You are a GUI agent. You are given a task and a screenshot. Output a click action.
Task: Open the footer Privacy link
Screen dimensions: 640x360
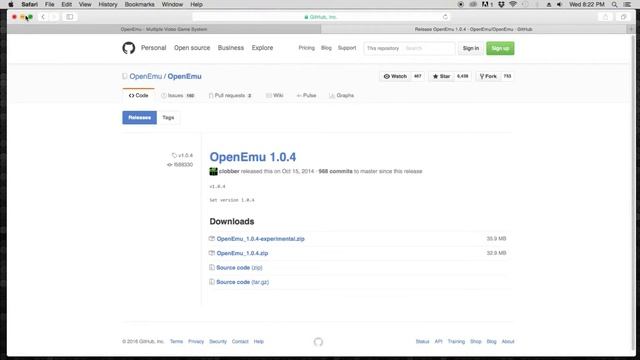pyautogui.click(x=196, y=342)
